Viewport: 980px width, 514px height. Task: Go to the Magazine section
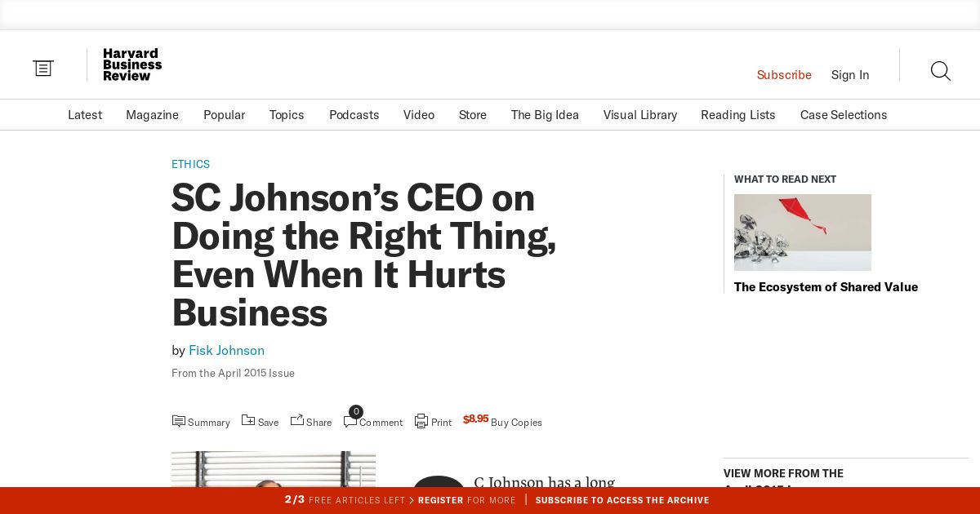[152, 115]
